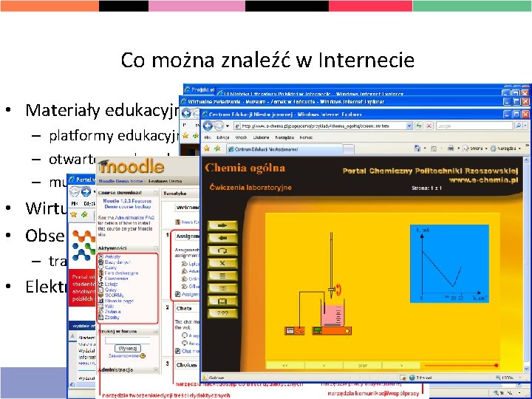This screenshot has width=532, height=399.
Task: Click the notes page gold button
Action: [x=222, y=288]
